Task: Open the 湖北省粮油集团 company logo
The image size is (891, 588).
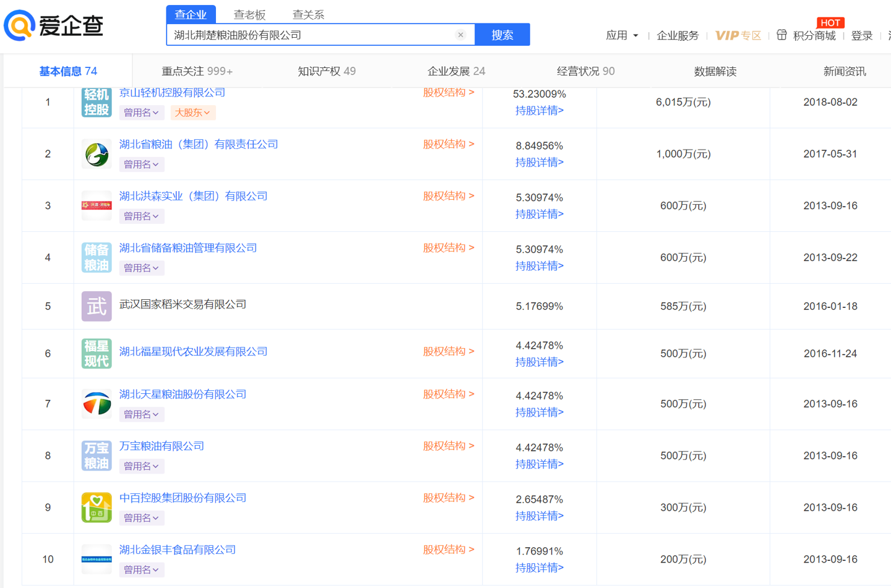Action: tap(97, 154)
